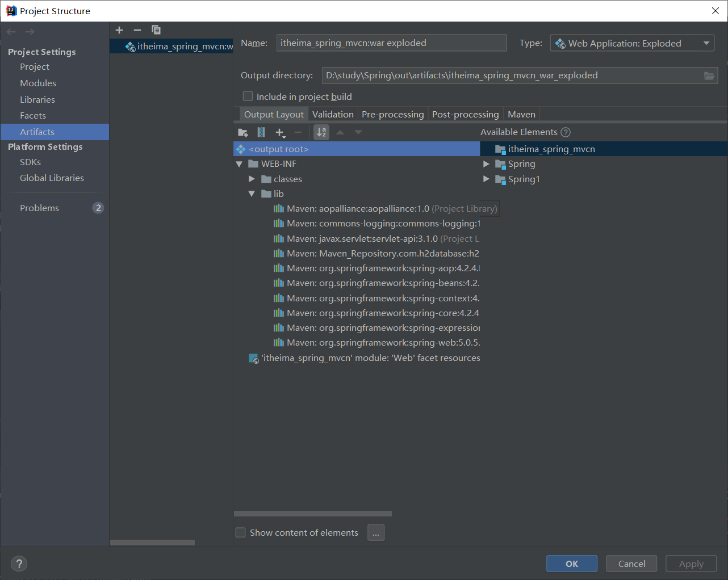Select itheima_spring_mvcn:war artifact in list
This screenshot has height=580, width=728.
click(171, 47)
